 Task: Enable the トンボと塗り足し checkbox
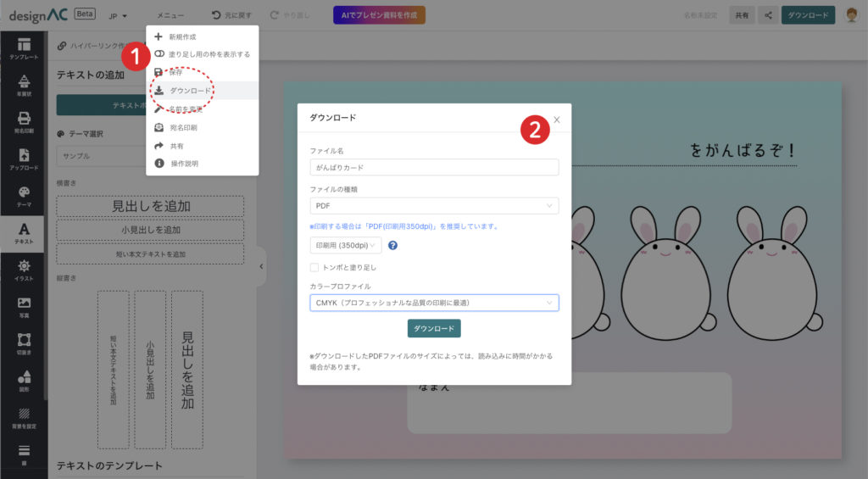click(x=314, y=267)
